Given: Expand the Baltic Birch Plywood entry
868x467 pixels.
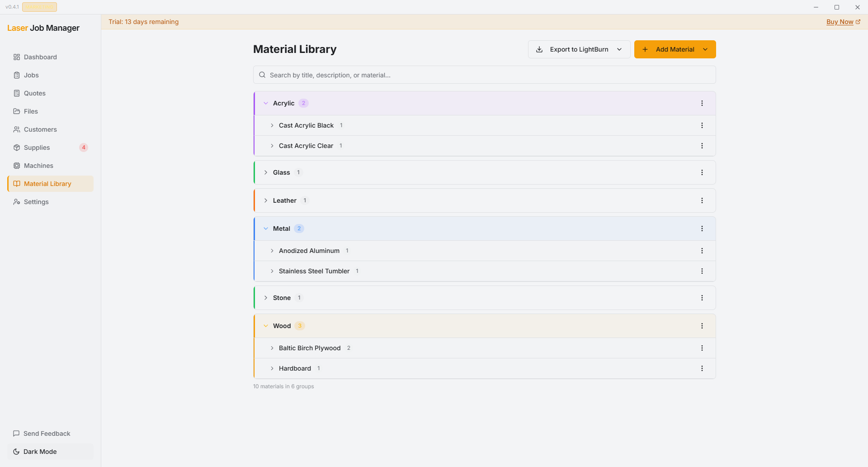Looking at the screenshot, I should click(x=272, y=348).
